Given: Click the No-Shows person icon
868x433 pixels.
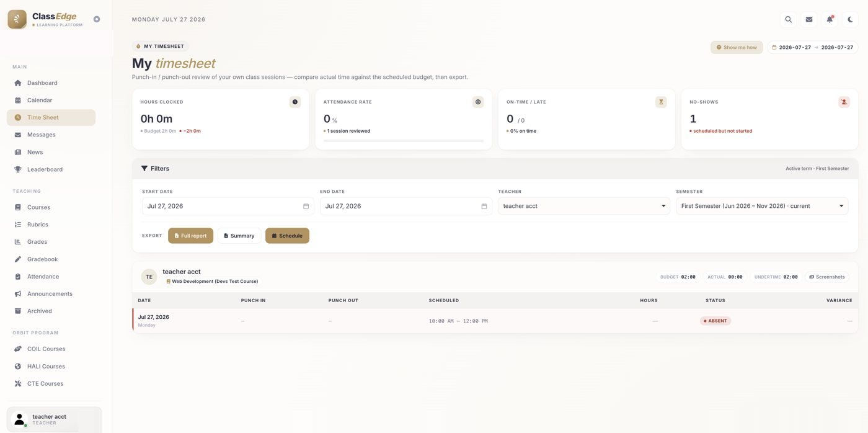Looking at the screenshot, I should pos(844,102).
